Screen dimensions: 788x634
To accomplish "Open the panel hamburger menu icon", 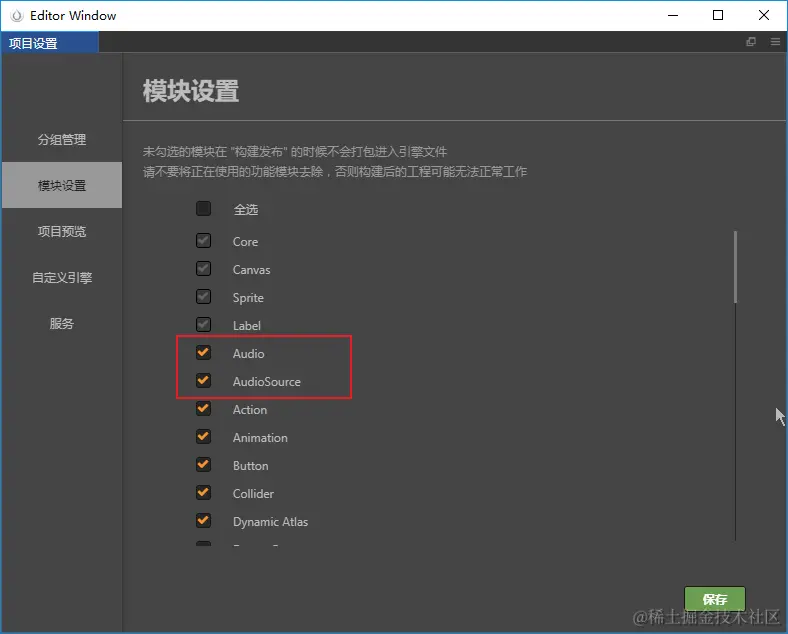I will click(775, 42).
